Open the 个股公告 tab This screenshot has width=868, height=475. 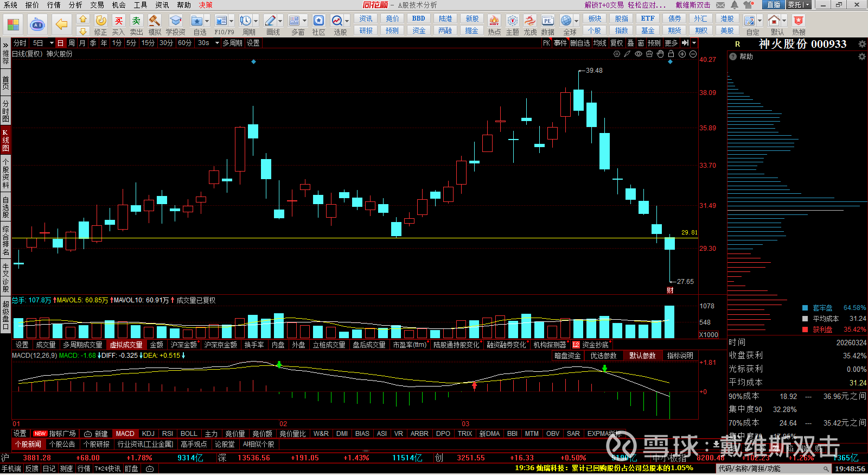[62, 444]
